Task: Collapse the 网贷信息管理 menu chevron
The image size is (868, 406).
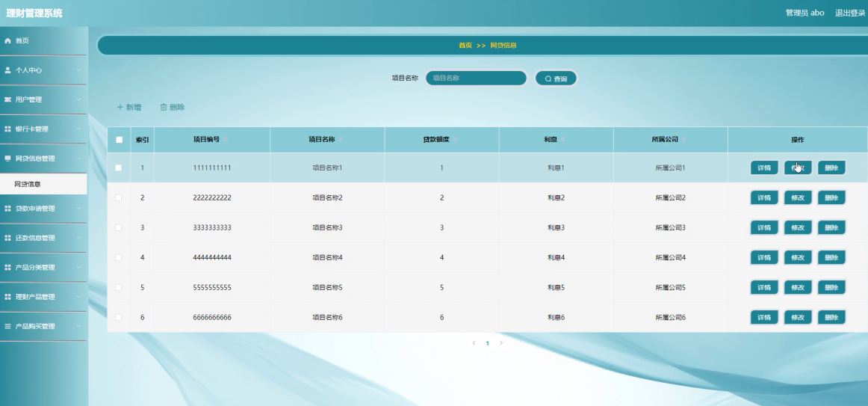Action: tap(78, 159)
